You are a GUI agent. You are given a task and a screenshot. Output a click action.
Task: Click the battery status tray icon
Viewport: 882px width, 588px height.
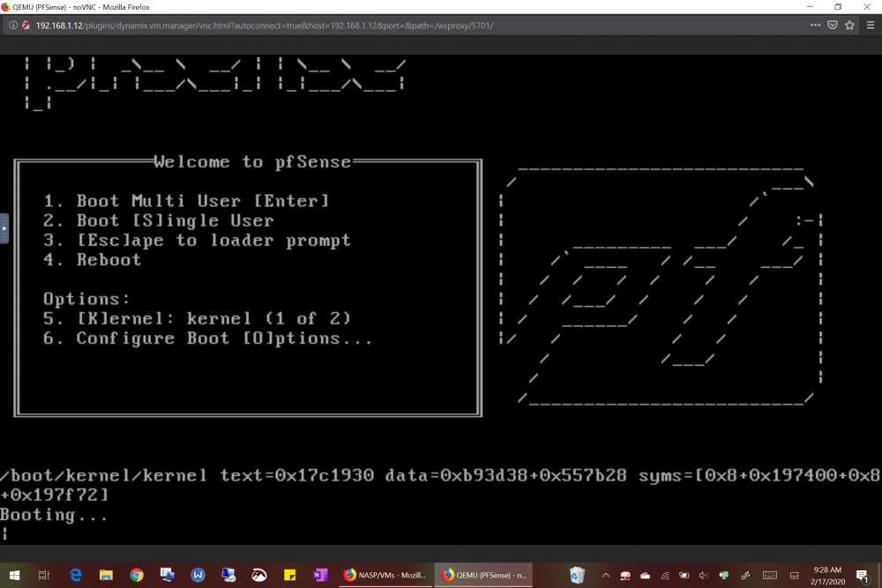(684, 576)
